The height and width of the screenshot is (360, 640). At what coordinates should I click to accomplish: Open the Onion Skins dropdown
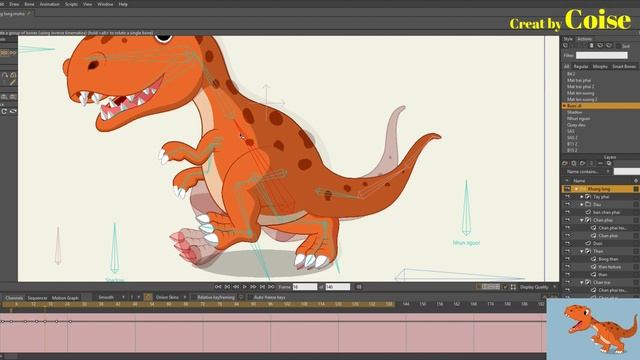coord(171,297)
